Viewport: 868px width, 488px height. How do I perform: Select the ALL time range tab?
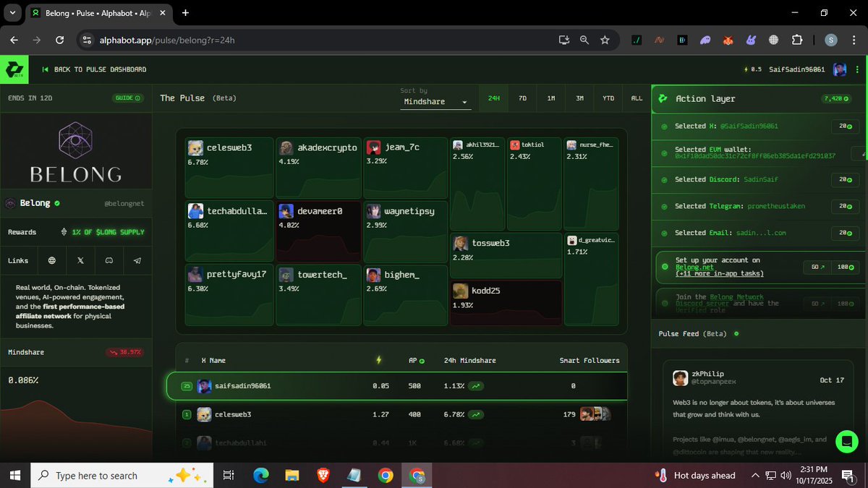point(637,98)
